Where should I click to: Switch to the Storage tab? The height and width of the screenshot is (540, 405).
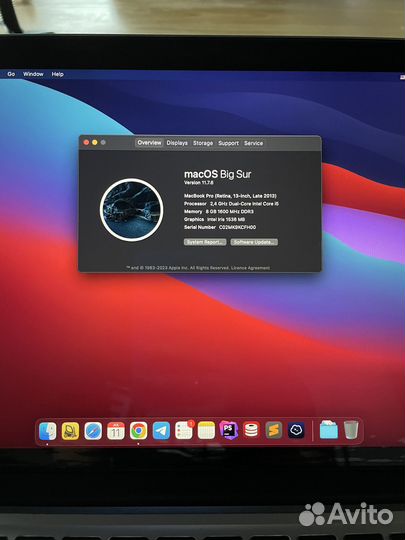tap(203, 143)
